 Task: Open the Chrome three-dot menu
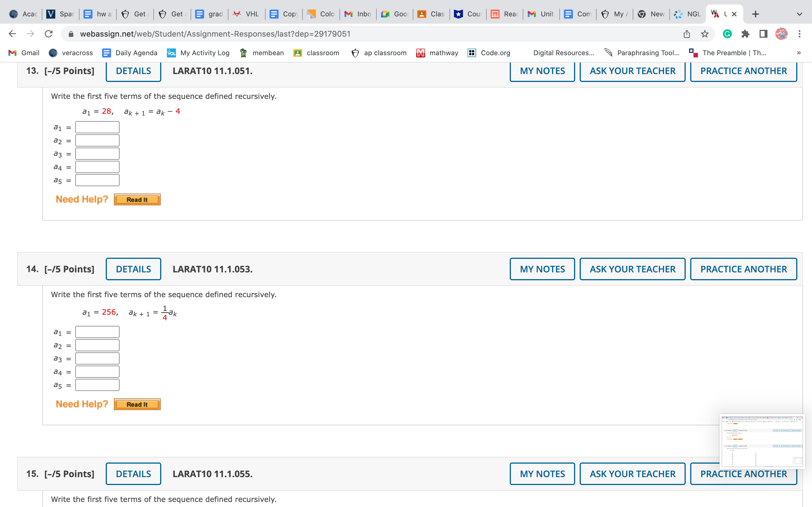click(x=800, y=34)
